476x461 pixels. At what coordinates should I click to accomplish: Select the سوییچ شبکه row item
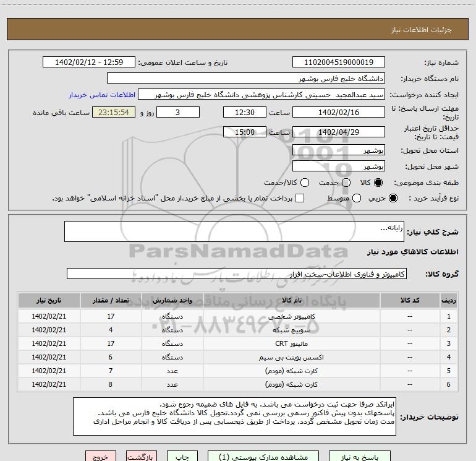pos(291,330)
